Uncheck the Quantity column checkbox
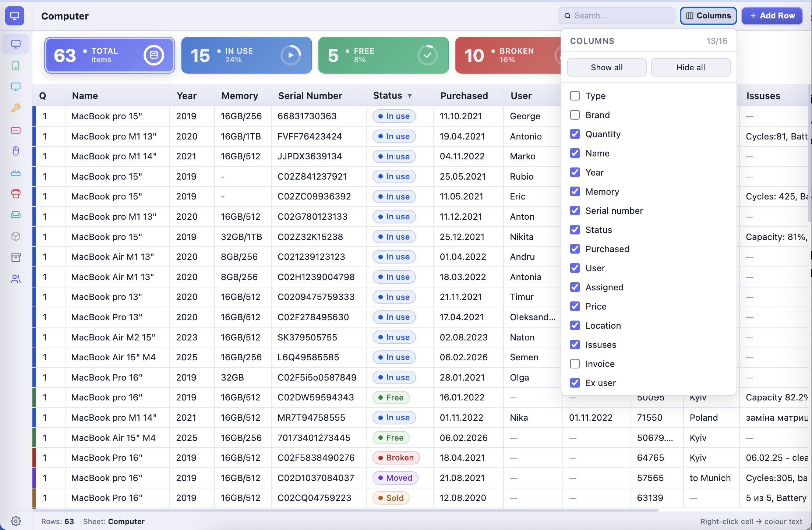 coord(575,134)
